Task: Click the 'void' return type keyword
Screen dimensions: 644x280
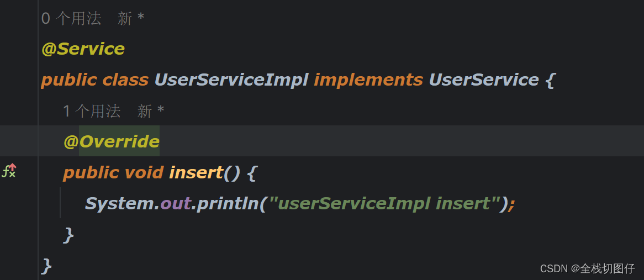Action: [x=144, y=172]
